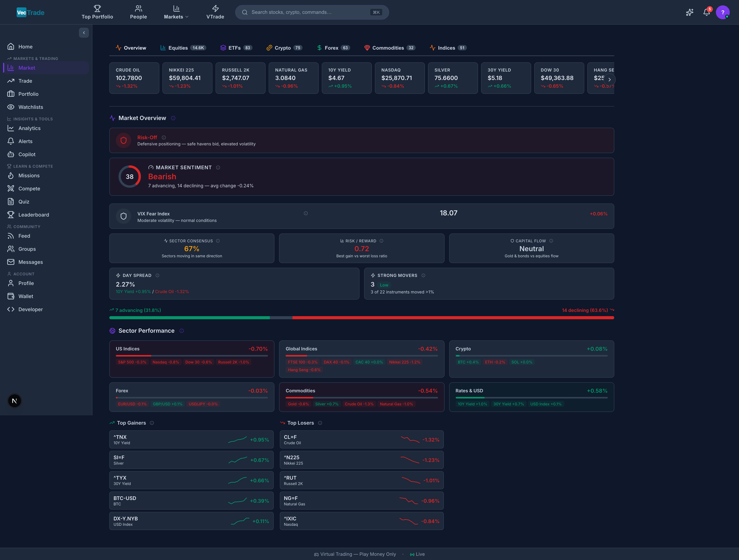Show Capital Flow info icon
The width and height of the screenshot is (739, 560).
551,241
